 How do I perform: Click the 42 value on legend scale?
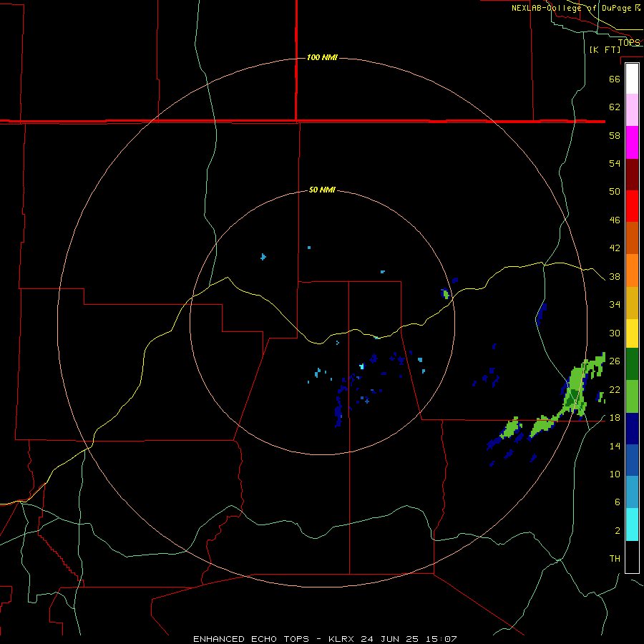click(x=615, y=248)
